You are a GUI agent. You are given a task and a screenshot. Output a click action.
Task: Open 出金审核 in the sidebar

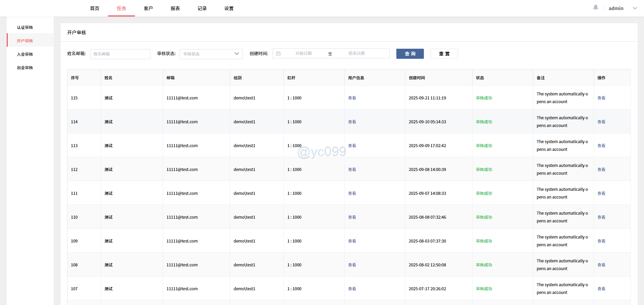(x=25, y=68)
